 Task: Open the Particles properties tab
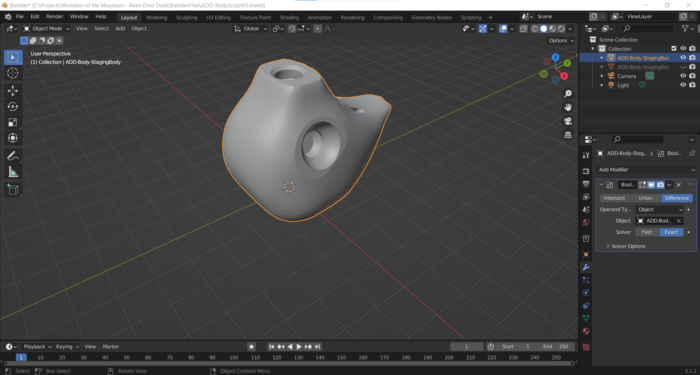586,280
